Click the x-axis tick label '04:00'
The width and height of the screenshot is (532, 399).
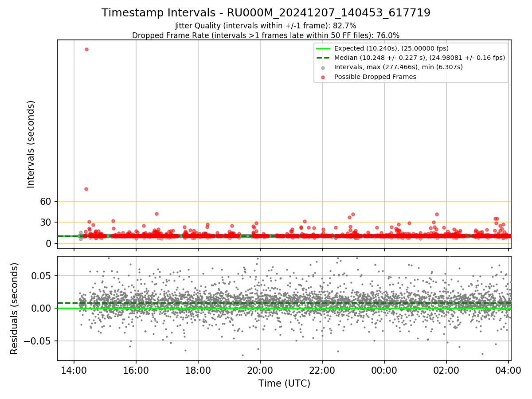[508, 370]
